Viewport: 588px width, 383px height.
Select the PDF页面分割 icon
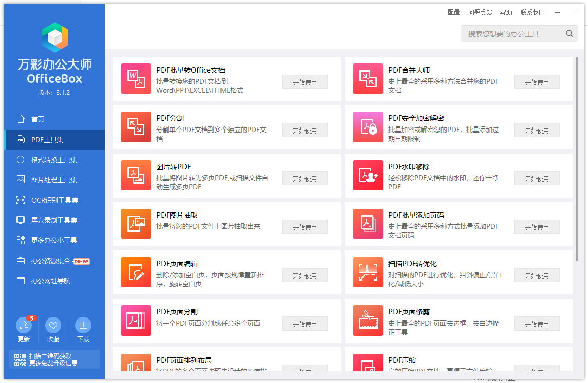coord(136,321)
